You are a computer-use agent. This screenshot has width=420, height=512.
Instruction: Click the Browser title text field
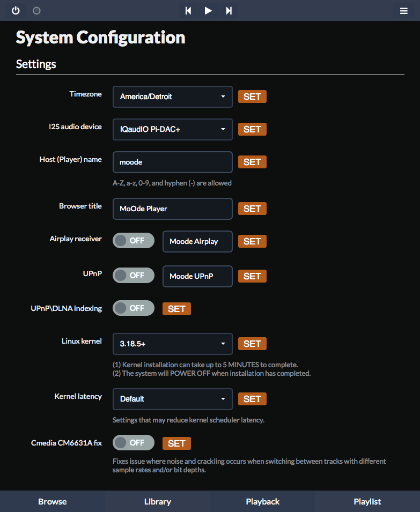pos(172,209)
